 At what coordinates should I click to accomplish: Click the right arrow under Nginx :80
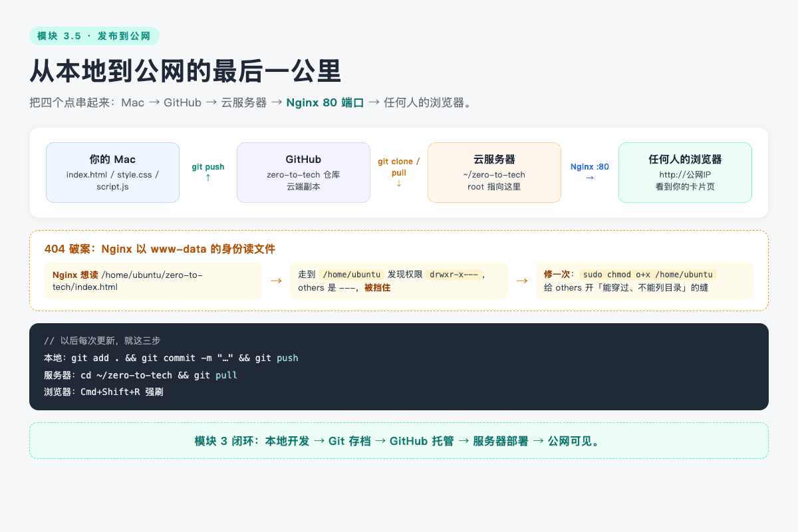click(x=590, y=178)
